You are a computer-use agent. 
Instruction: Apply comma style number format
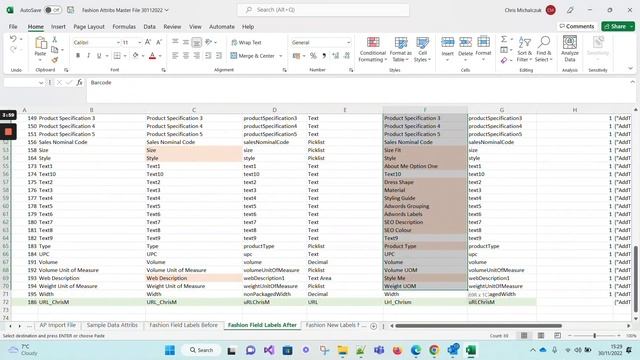click(x=324, y=56)
